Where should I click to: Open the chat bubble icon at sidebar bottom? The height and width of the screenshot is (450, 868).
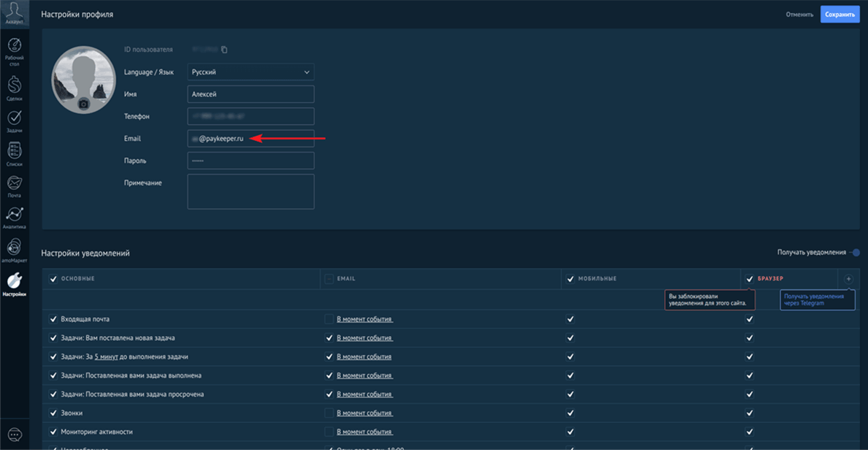click(x=15, y=435)
